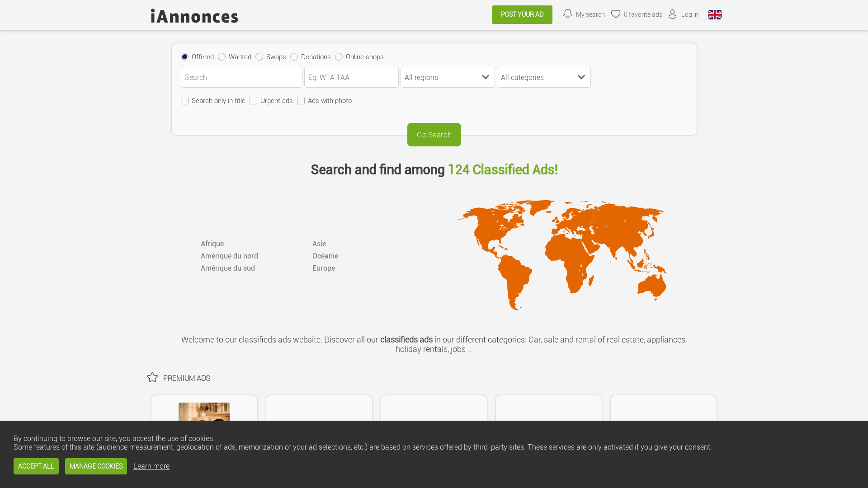This screenshot has width=868, height=488.
Task: Switch language with the UK flag icon
Action: (x=715, y=14)
